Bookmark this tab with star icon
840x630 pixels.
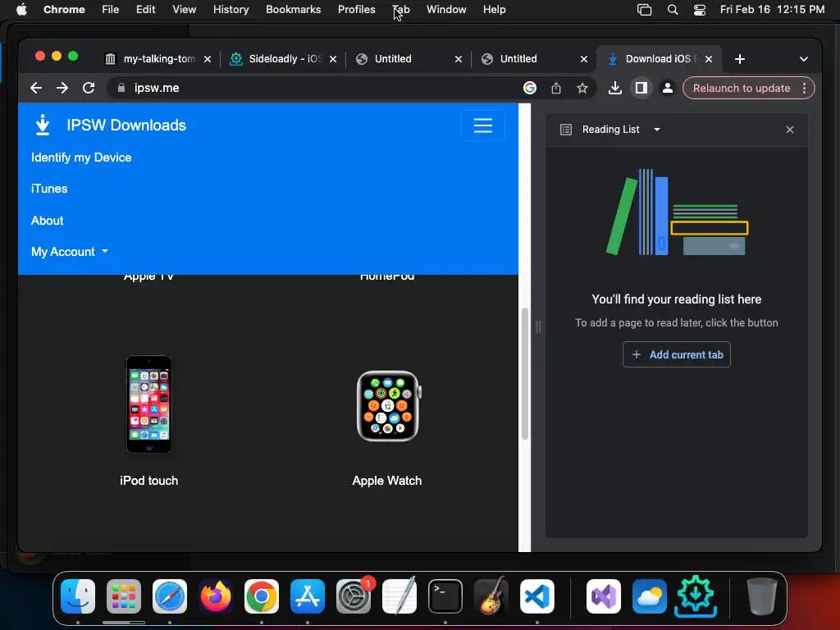point(582,88)
